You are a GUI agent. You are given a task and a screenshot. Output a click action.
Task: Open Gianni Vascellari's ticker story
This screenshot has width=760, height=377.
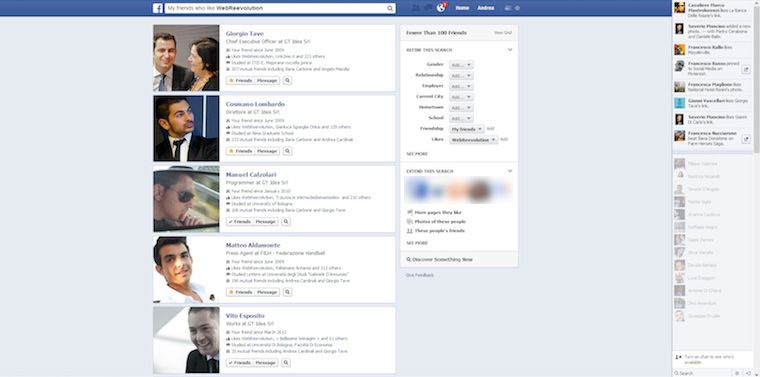(x=713, y=103)
